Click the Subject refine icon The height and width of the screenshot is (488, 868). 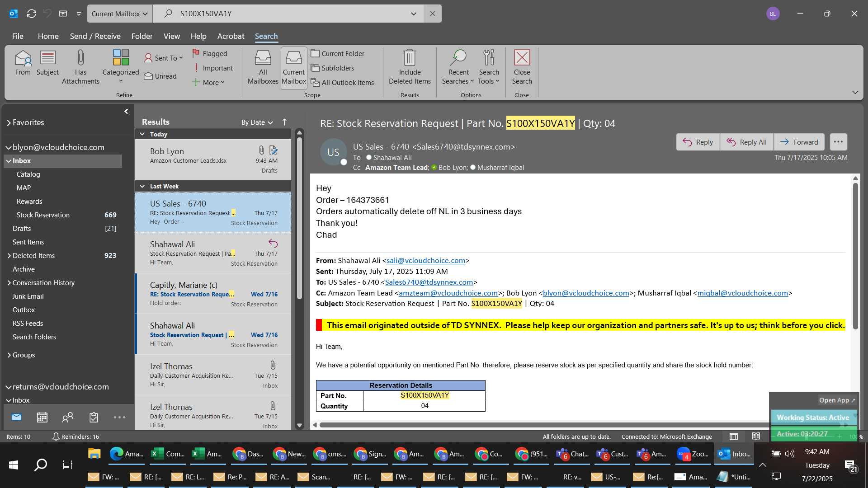click(x=47, y=63)
